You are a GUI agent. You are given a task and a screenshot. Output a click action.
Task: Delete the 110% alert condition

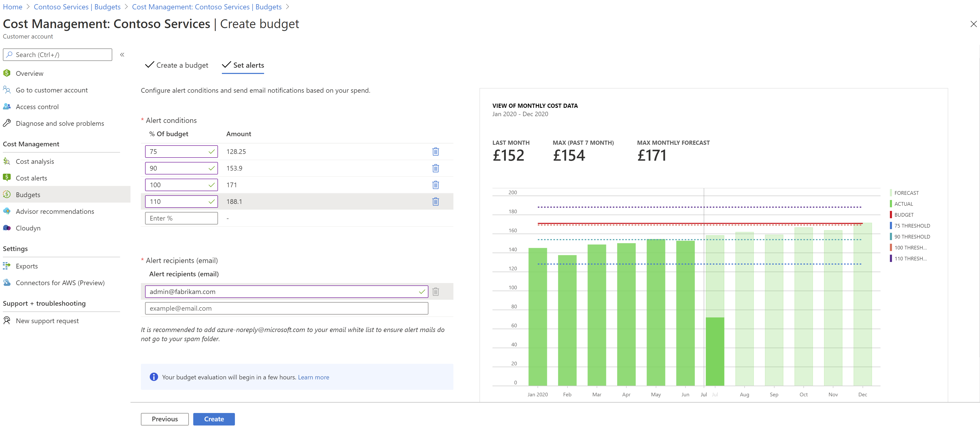pyautogui.click(x=436, y=202)
